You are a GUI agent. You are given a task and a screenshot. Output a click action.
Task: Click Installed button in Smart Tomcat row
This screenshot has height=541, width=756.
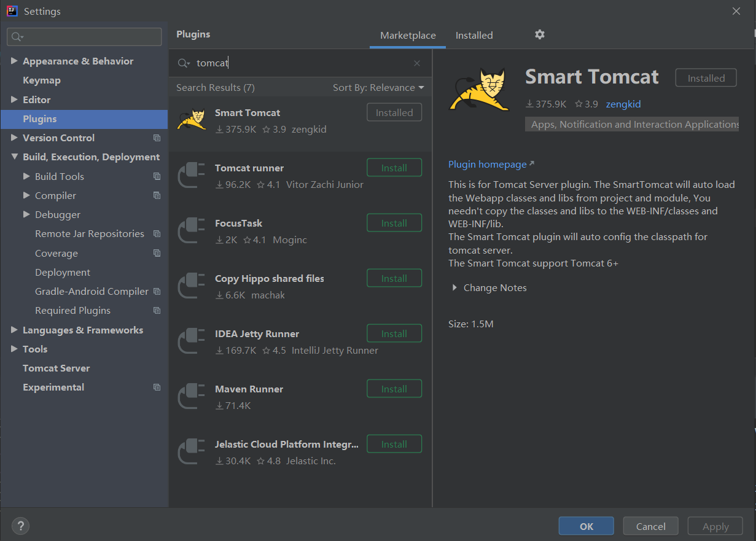coord(394,113)
